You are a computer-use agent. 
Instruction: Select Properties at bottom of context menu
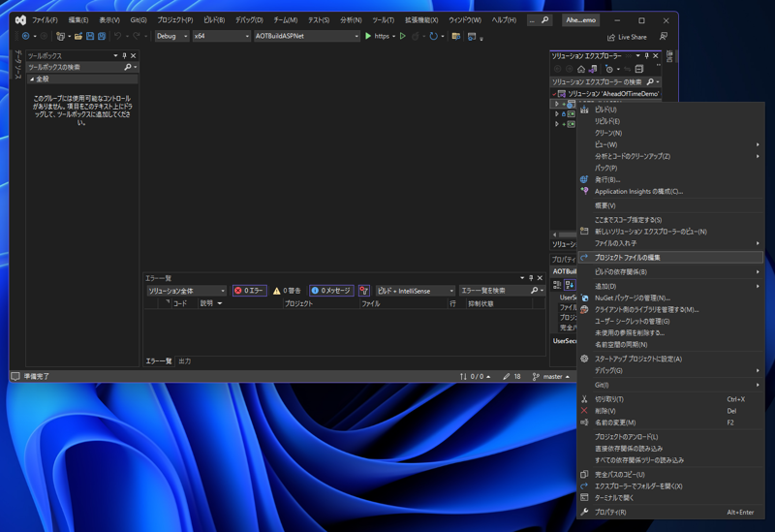[670, 513]
